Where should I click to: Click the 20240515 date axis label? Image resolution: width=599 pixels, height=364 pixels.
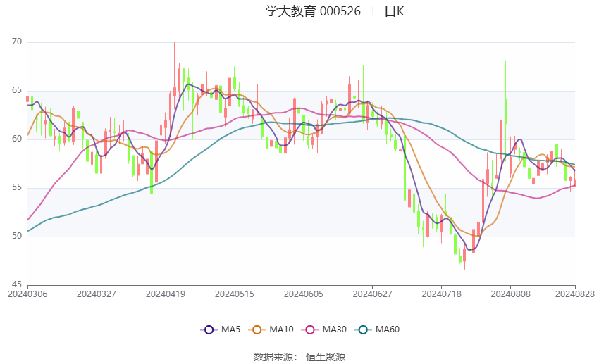pos(235,294)
